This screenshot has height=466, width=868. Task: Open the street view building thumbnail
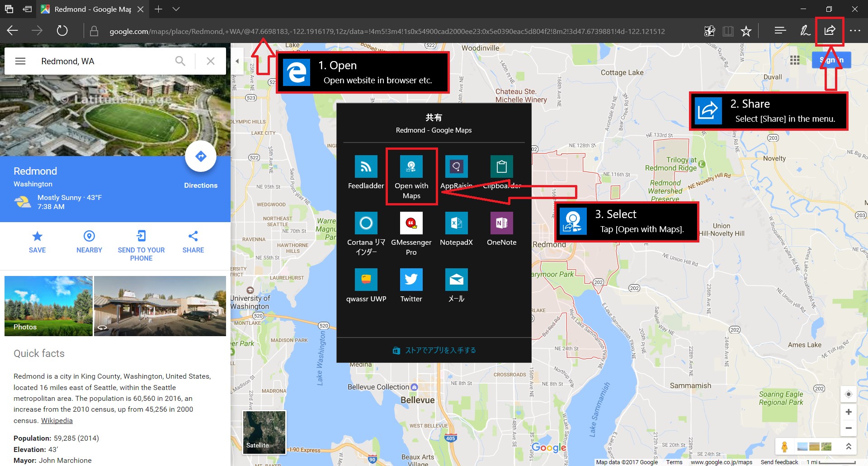[160, 306]
